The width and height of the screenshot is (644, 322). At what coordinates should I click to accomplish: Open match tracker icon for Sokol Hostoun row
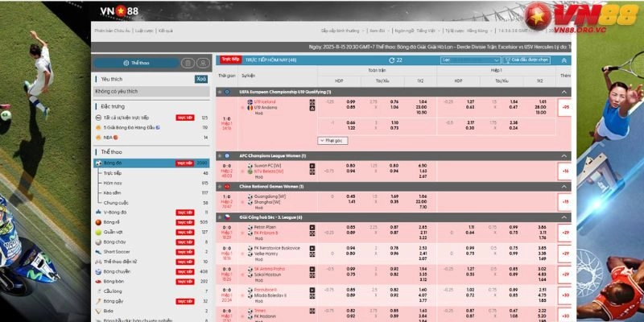312,275
